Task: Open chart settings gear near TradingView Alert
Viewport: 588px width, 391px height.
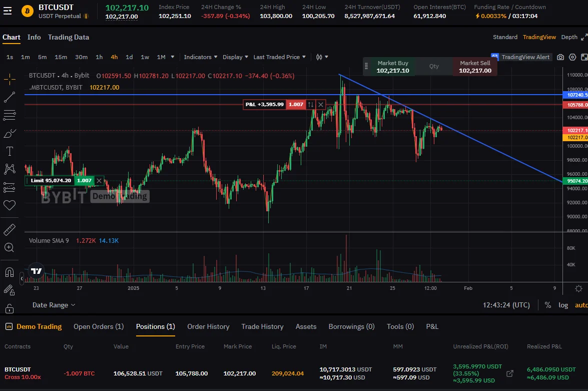Action: coord(572,57)
